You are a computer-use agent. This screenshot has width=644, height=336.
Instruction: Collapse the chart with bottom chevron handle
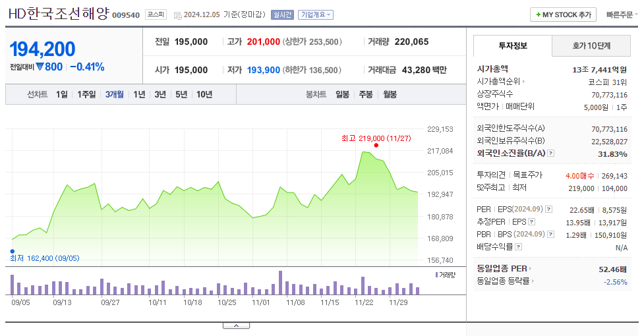coord(236,325)
